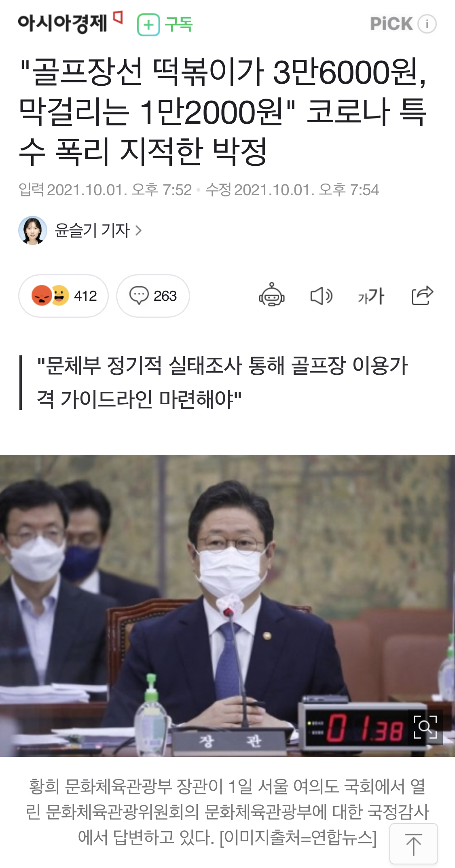Image resolution: width=455 pixels, height=868 pixels.
Task: Open the minister's article photo
Action: (227, 606)
